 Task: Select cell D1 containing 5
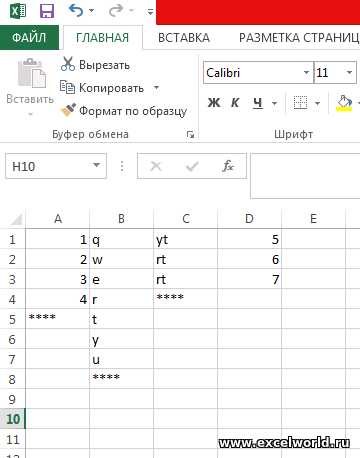(x=250, y=239)
